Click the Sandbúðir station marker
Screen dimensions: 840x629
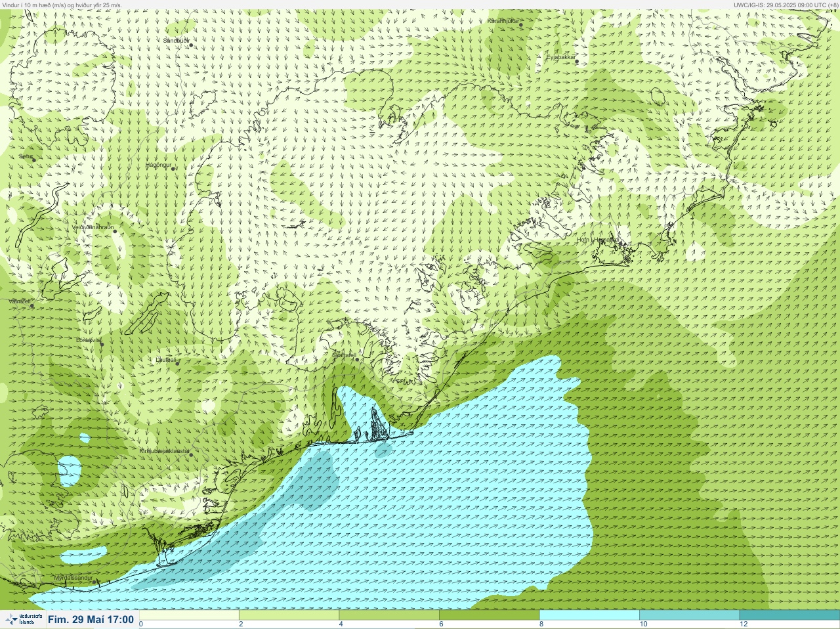coord(191,45)
